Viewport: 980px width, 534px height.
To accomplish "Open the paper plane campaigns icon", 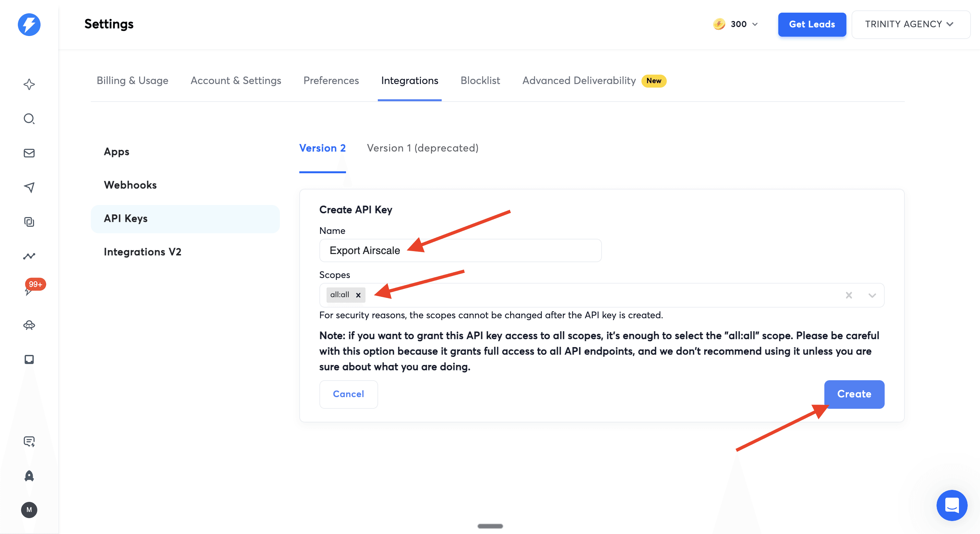I will tap(29, 187).
